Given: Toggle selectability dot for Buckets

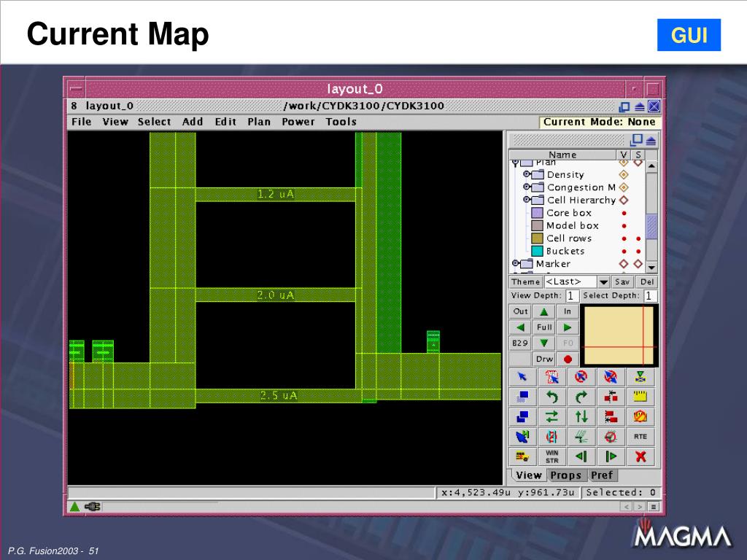Looking at the screenshot, I should coord(638,252).
